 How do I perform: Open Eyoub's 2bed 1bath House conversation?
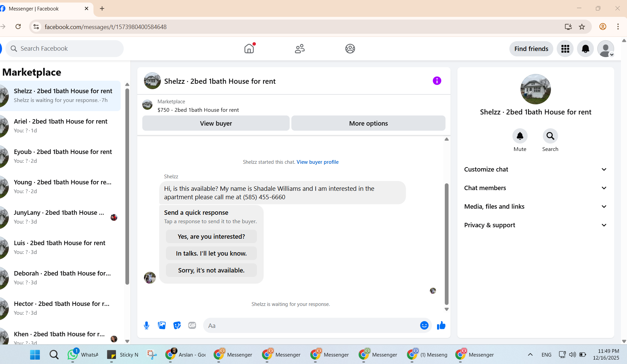click(x=60, y=157)
